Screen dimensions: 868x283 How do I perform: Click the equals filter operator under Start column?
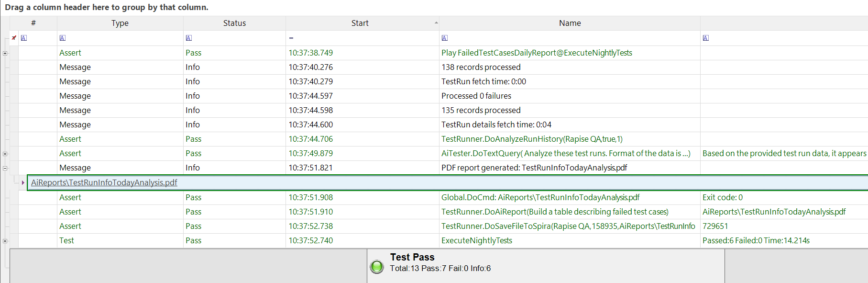point(291,38)
